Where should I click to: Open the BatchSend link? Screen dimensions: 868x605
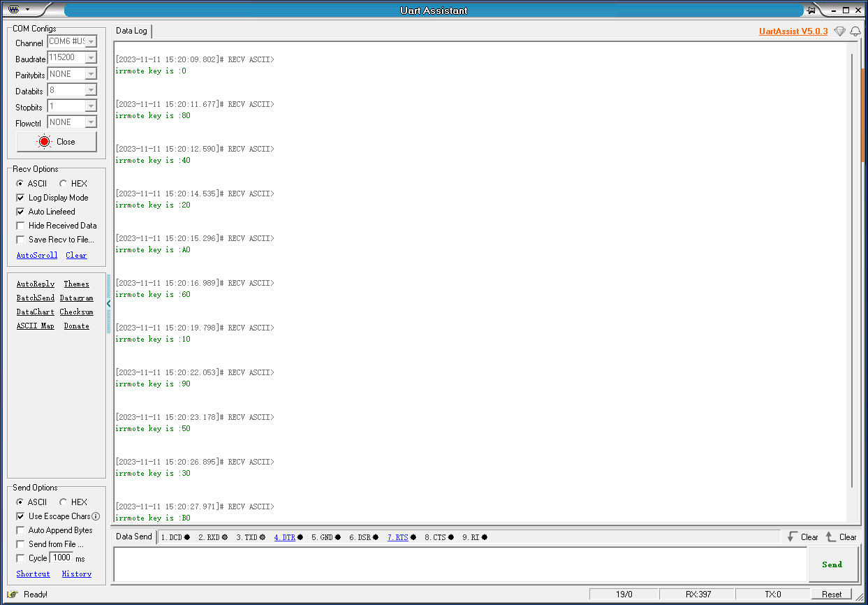pos(36,298)
